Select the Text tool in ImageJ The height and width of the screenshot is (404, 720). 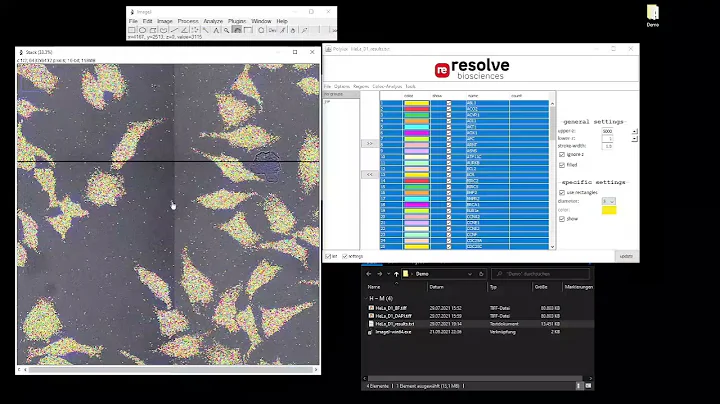pyautogui.click(x=216, y=30)
